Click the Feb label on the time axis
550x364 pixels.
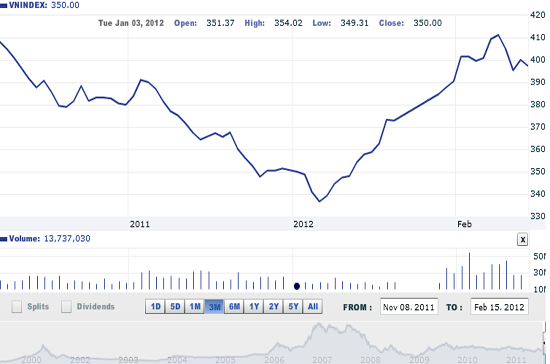tap(464, 224)
